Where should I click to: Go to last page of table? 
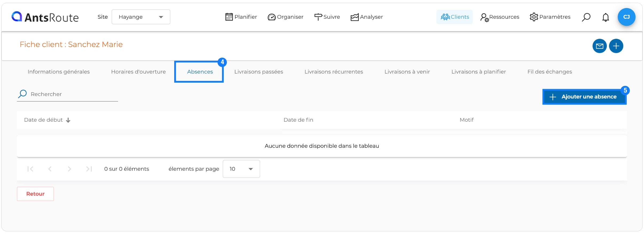(x=89, y=169)
